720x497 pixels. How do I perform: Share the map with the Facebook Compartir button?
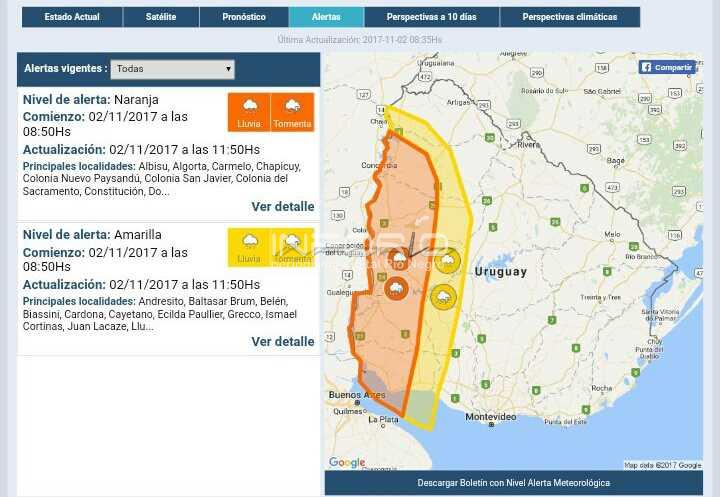tap(667, 67)
